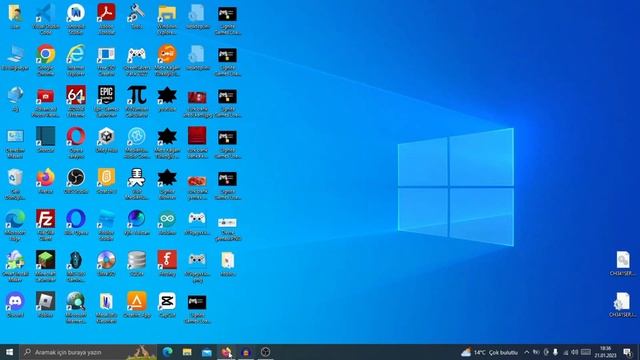640x360 pixels.
Task: Select the This PC computer desktop icon
Action: coord(15,57)
